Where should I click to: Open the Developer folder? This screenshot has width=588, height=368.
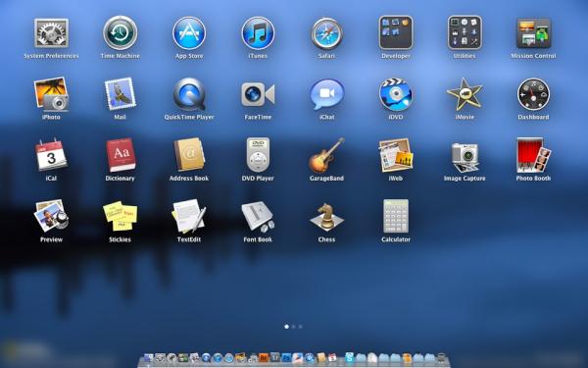[x=396, y=32]
